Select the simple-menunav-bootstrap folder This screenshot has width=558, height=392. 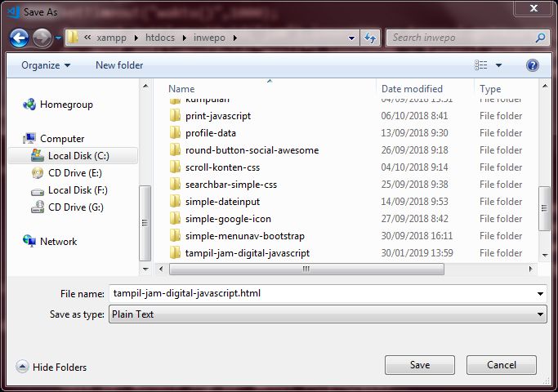(245, 236)
